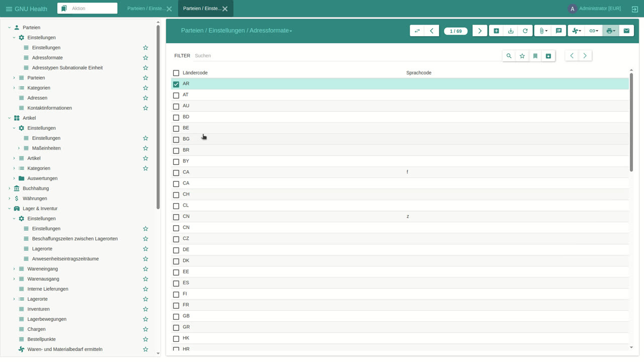644x362 pixels.
Task: Open Bestellpunkte menu item
Action: [x=41, y=339]
